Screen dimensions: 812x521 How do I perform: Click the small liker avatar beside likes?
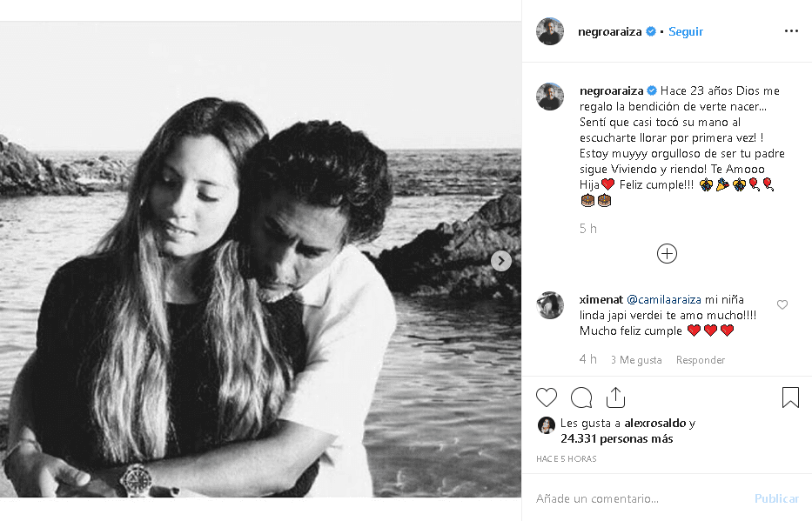(547, 425)
